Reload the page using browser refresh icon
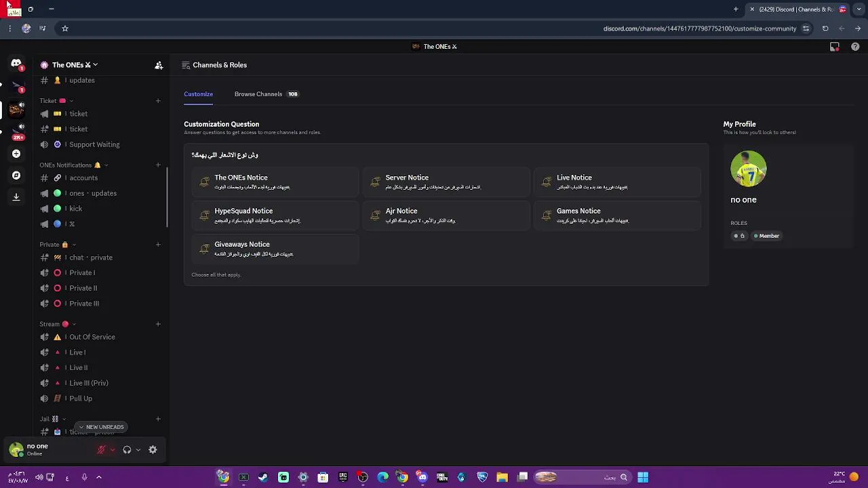 825,28
